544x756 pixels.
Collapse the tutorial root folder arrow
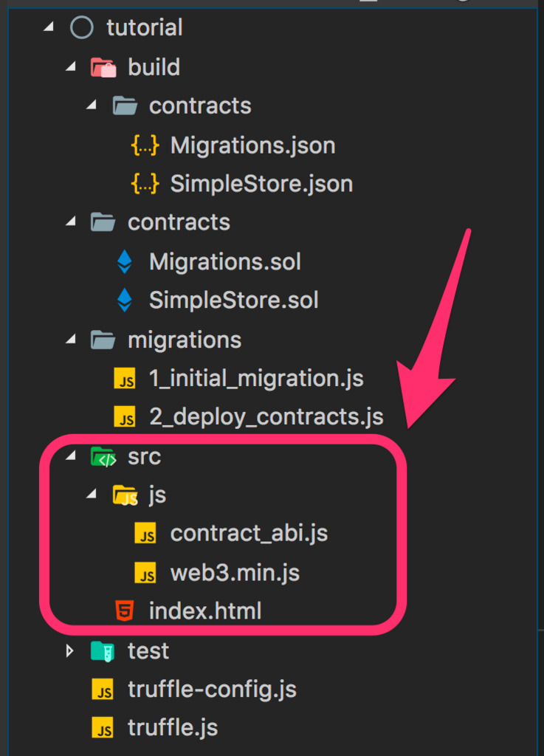(x=48, y=27)
